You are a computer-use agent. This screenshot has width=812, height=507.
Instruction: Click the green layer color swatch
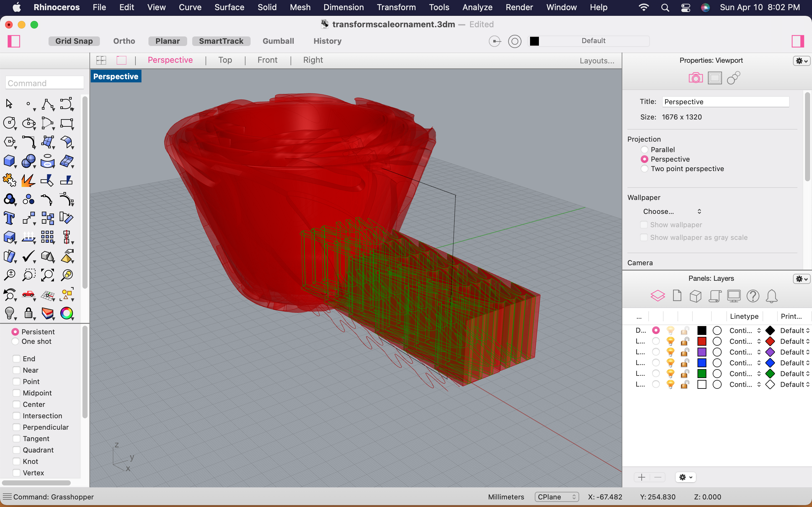coord(702,374)
